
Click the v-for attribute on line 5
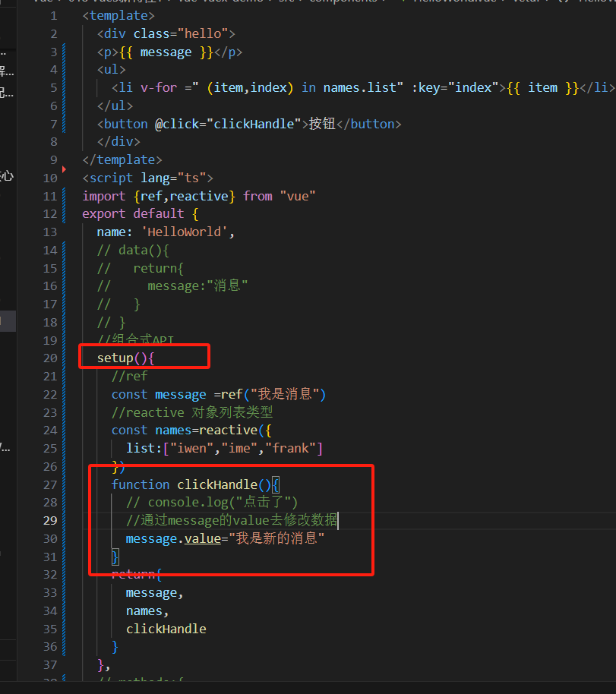tap(159, 88)
